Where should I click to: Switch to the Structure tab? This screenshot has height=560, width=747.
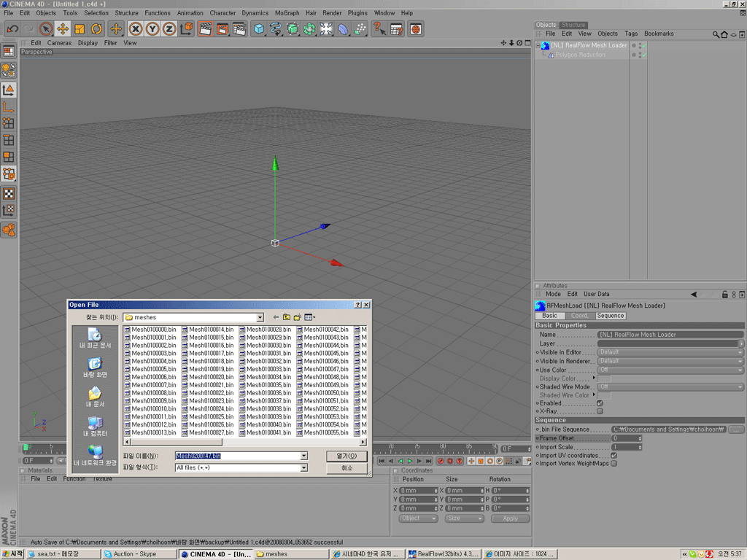(573, 25)
